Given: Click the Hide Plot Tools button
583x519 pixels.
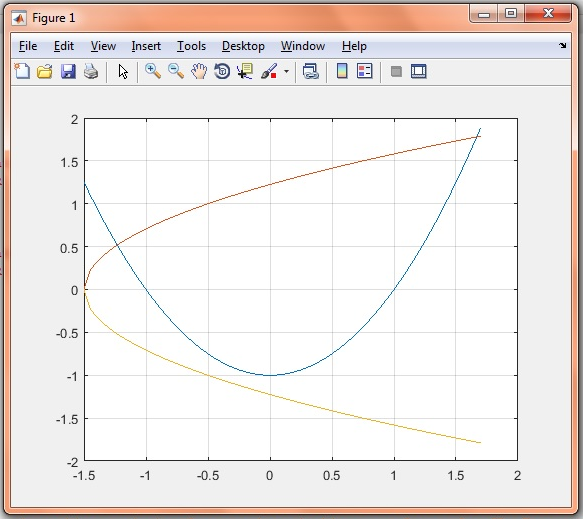Looking at the screenshot, I should tap(396, 71).
